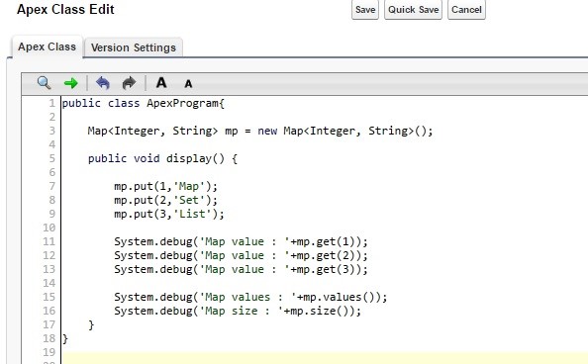Click the closing brace on line 17
The image size is (588, 364).
(x=91, y=325)
